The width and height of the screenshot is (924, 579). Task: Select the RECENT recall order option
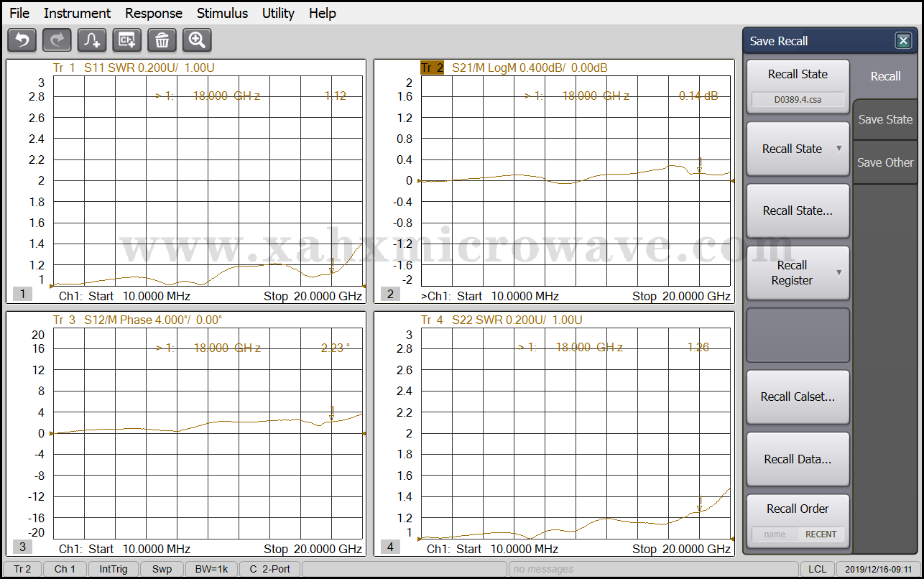coord(821,534)
